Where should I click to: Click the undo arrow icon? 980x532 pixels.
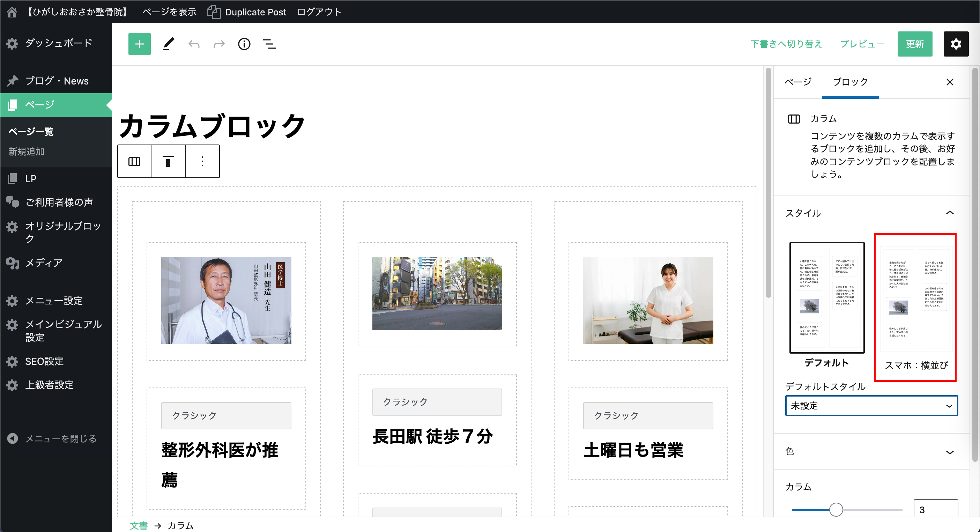pos(194,44)
